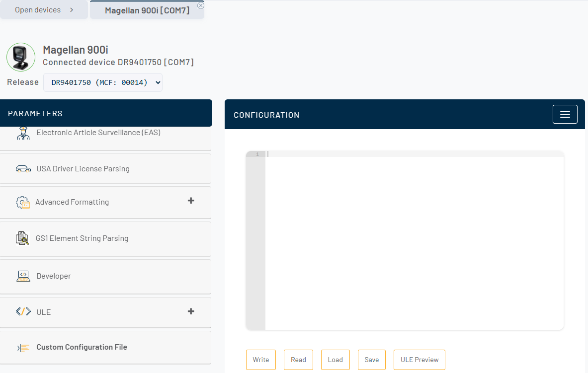Click the Magellan 900i scanner image
The height and width of the screenshot is (373, 588).
pos(21,57)
